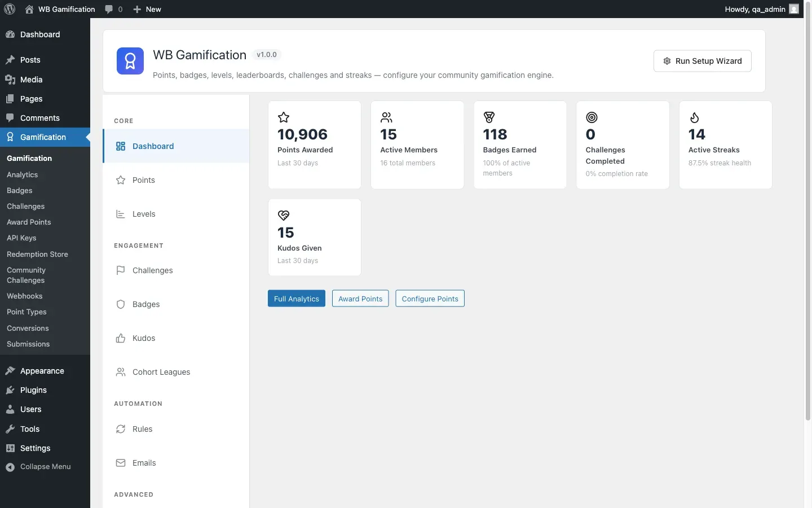Screen dimensions: 812x508
Task: Open the WB Gamification site home icon
Action: [29, 9]
